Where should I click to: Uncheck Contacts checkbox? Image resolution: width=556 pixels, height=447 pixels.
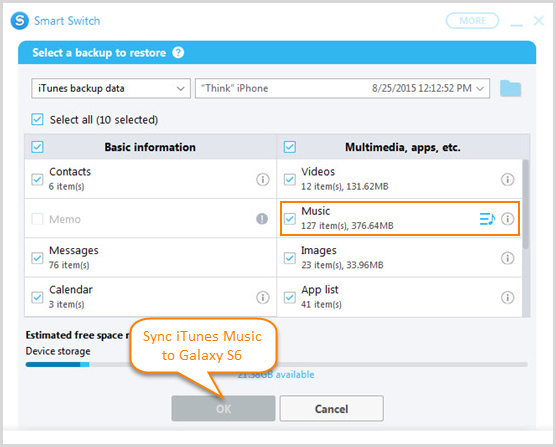pos(37,179)
